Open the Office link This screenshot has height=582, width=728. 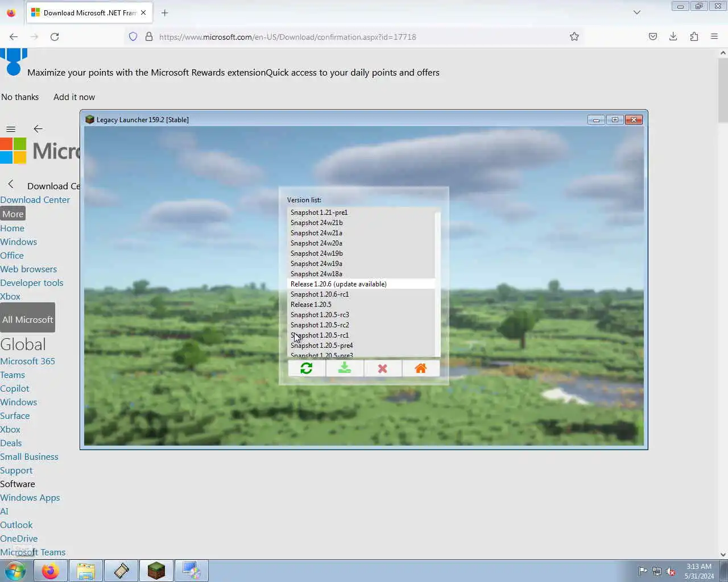12,256
